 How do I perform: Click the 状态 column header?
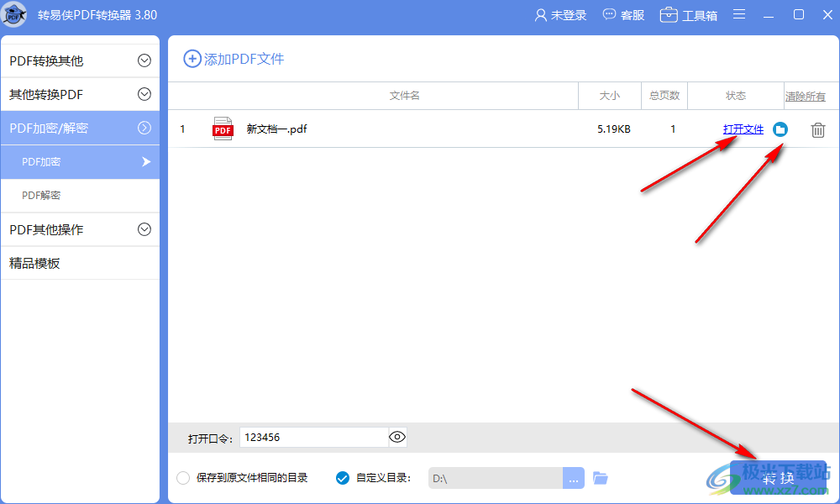point(736,95)
